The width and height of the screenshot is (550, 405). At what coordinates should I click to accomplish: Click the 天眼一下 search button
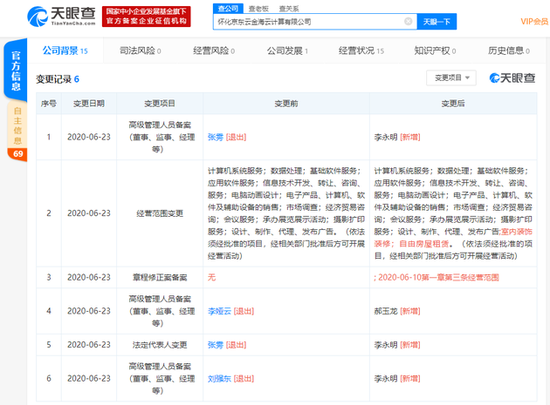tap(437, 22)
